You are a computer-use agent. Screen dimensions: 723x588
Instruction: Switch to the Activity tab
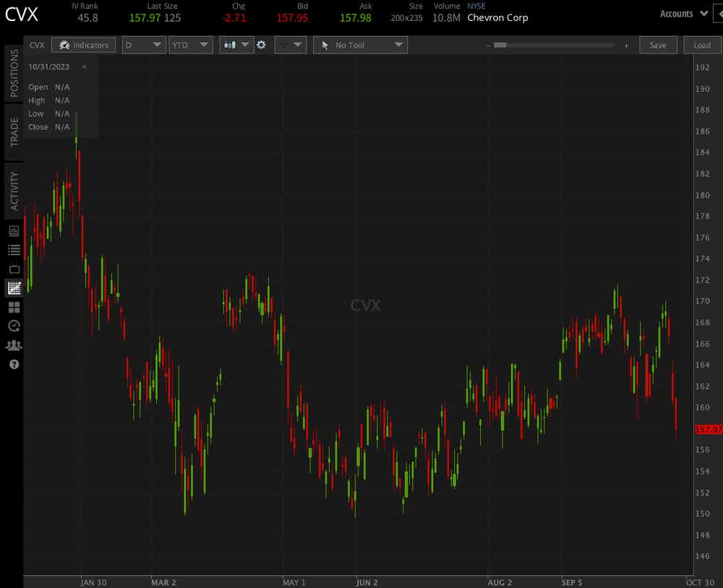pyautogui.click(x=14, y=191)
